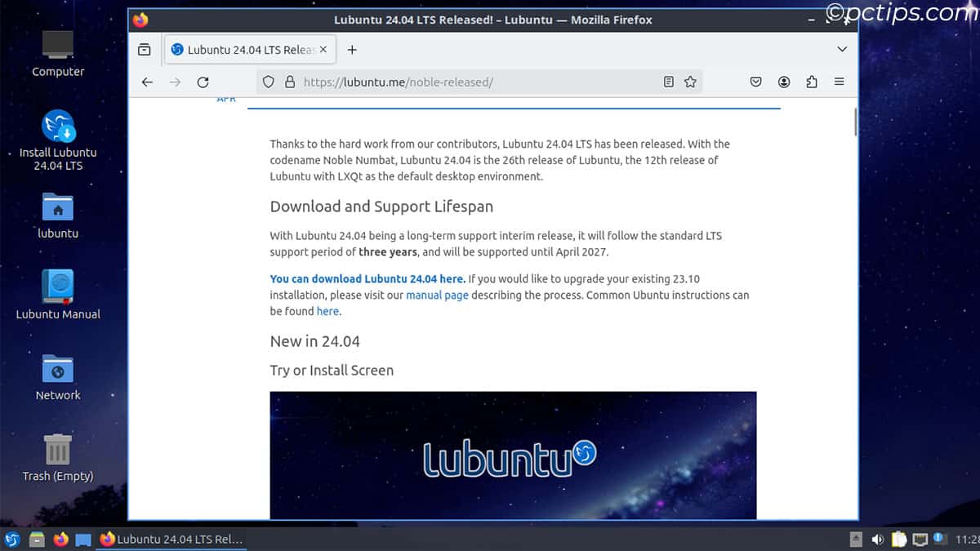Save page to Pocket
This screenshot has width=980, height=551.
click(x=756, y=82)
